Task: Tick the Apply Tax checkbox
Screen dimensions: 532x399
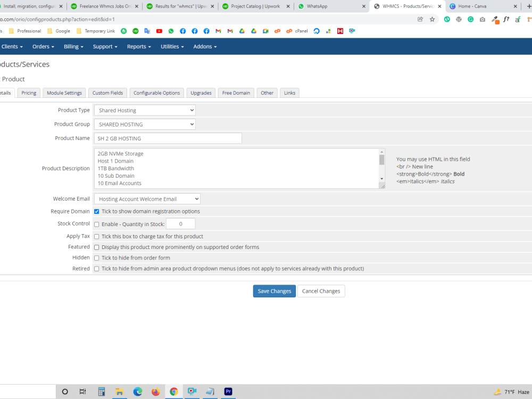Action: pyautogui.click(x=96, y=236)
